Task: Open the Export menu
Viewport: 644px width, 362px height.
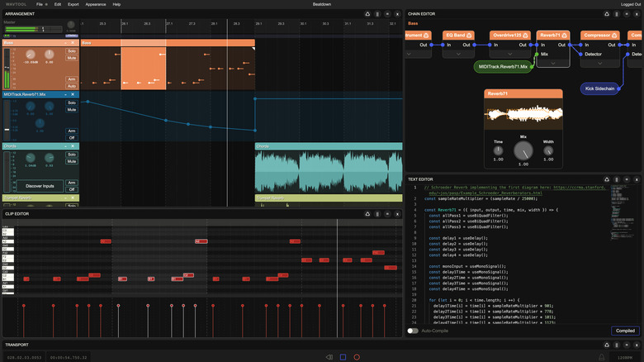Action: click(x=73, y=4)
